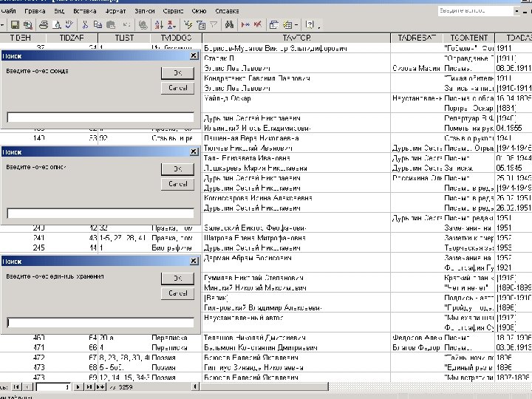The image size is (532, 399).
Task: Sort records descending with Z-A icon
Action: coord(171,24)
